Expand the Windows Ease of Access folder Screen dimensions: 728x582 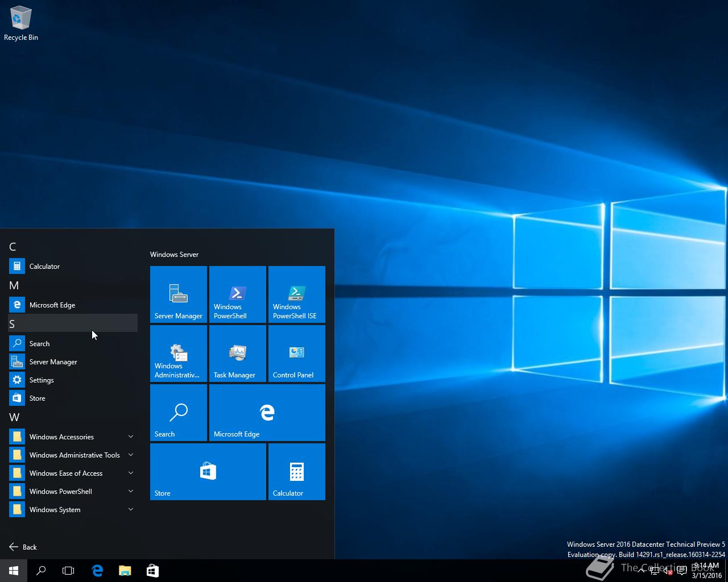[73, 473]
